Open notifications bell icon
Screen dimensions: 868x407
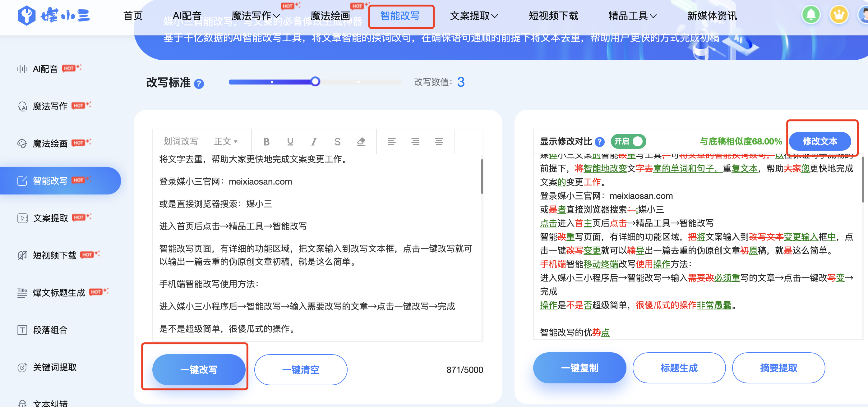pyautogui.click(x=811, y=15)
